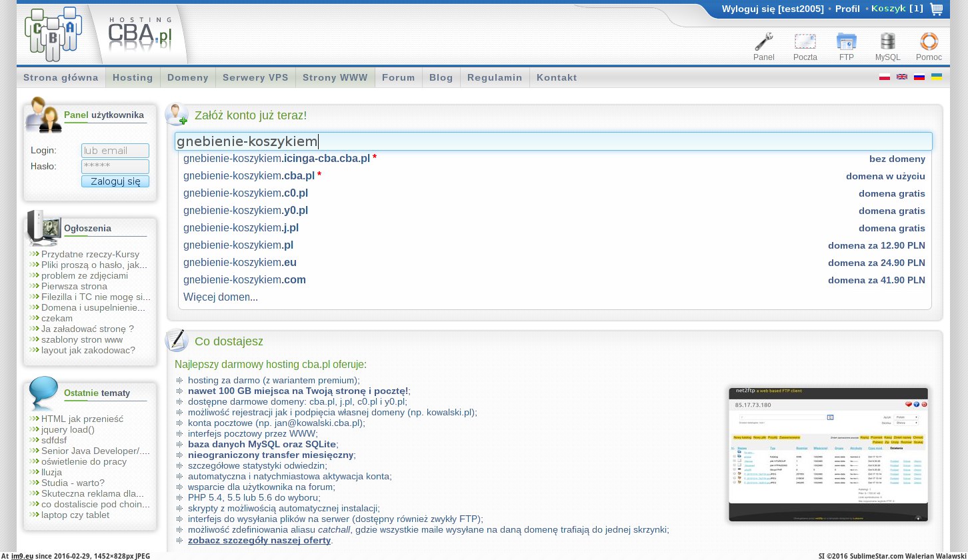Select gnebienie-koszykiem.j.pl suggestion
Viewport: 968px width, 560px height.
click(x=554, y=228)
